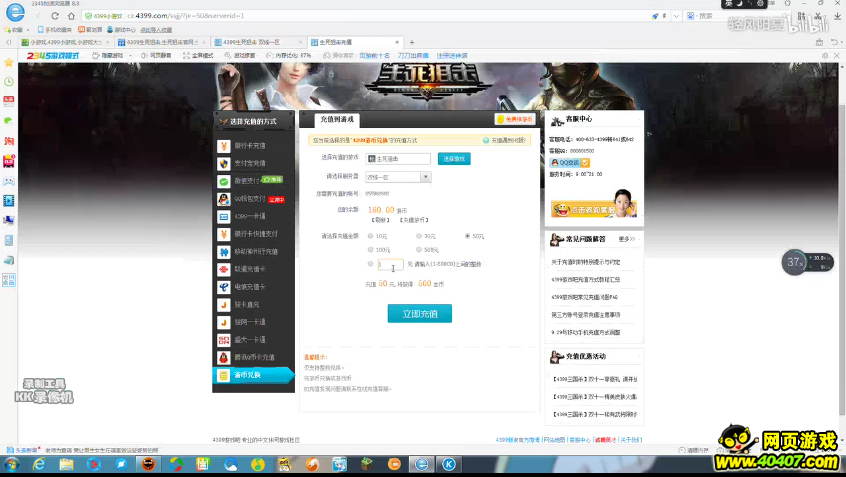Click the browser address bar URL
Image resolution: width=846 pixels, height=477 pixels.
186,16
